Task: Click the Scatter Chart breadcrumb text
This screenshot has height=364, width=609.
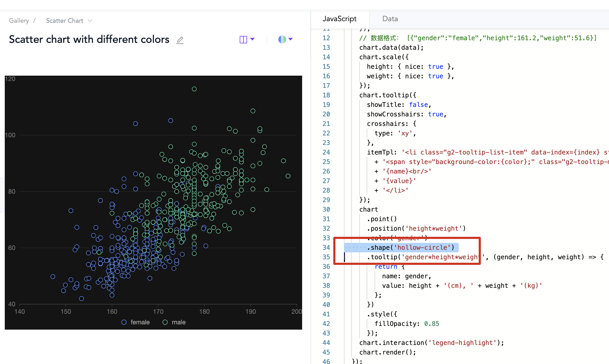Action: tap(65, 21)
